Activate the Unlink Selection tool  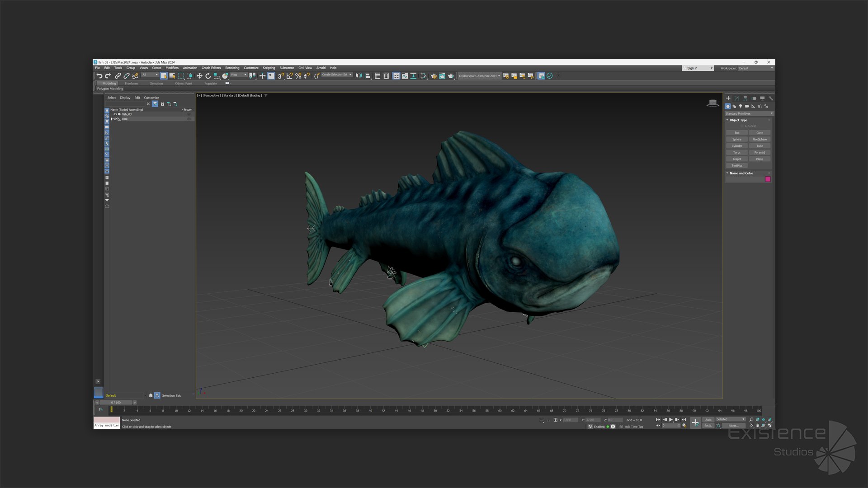pos(127,76)
